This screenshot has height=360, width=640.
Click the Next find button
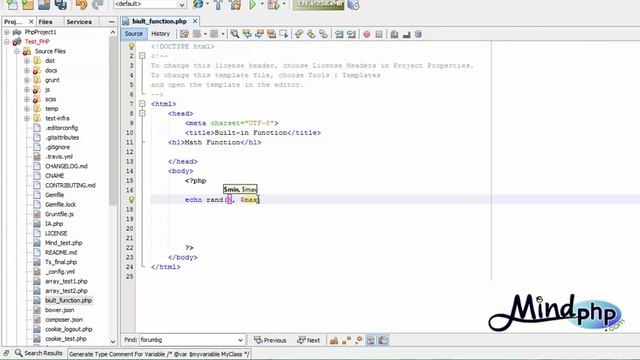tap(309, 340)
